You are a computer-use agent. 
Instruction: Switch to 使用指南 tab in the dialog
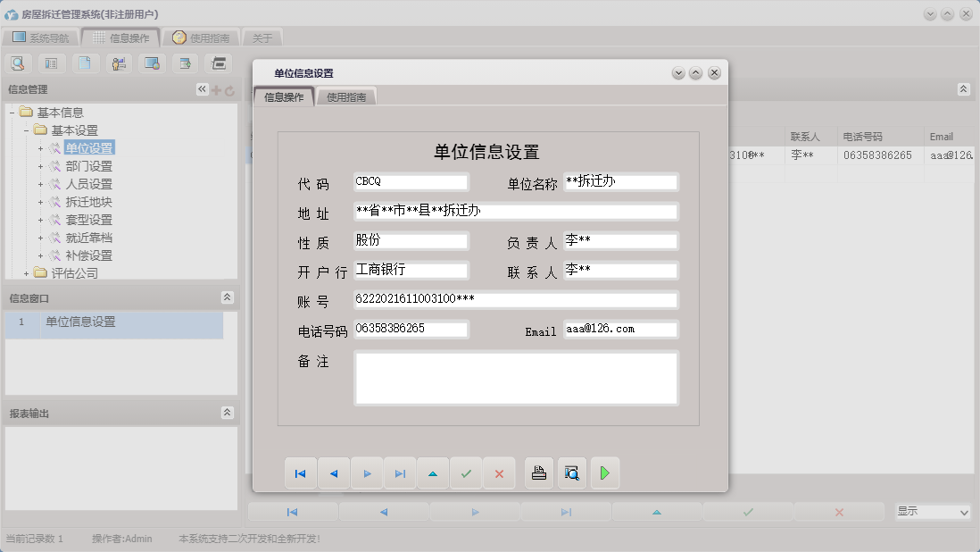click(346, 97)
